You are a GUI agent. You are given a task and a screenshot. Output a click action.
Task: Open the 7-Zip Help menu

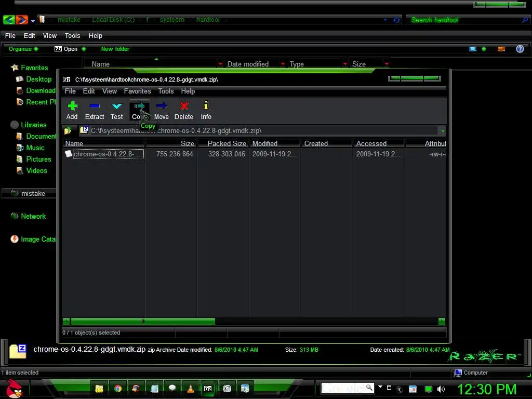coord(188,91)
